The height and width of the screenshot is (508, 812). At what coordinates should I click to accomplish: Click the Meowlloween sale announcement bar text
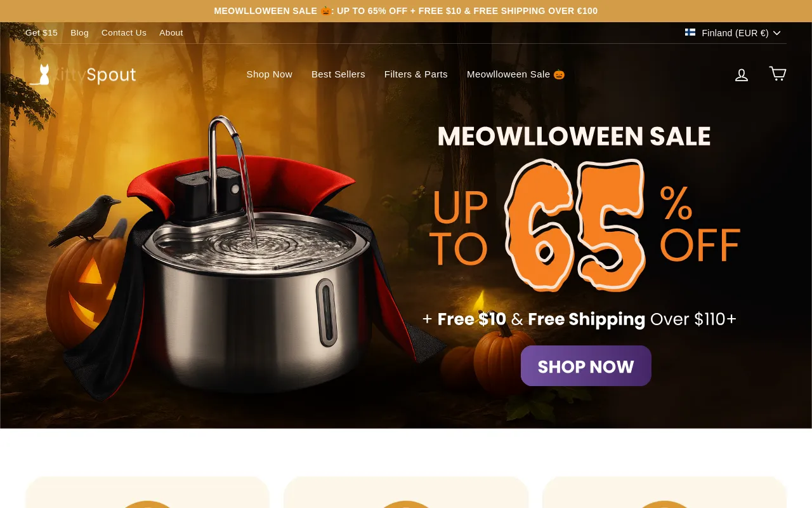pyautogui.click(x=406, y=11)
